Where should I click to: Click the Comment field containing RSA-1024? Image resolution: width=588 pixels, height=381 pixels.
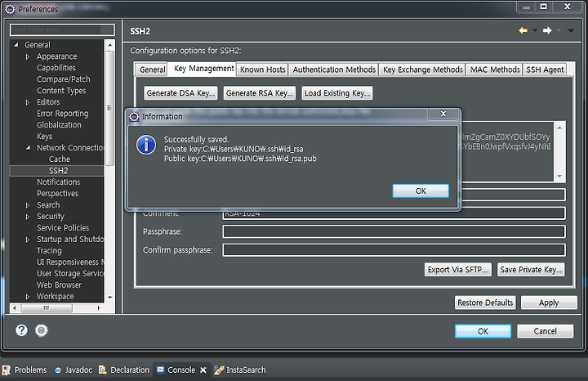(394, 213)
